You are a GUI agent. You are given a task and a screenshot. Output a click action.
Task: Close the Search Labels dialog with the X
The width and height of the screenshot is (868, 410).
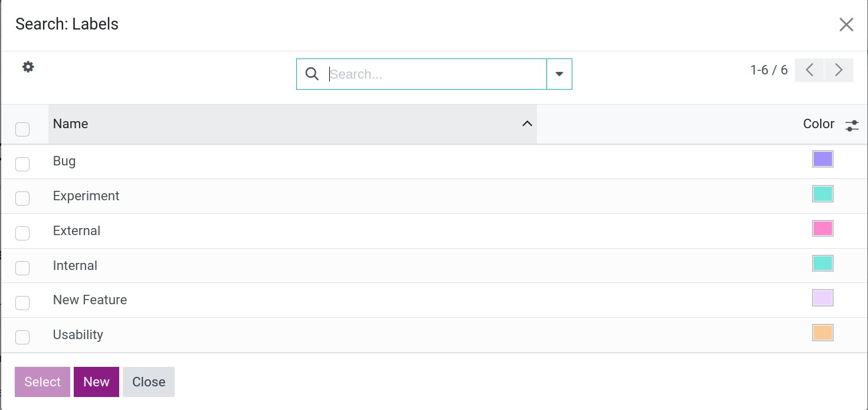846,24
